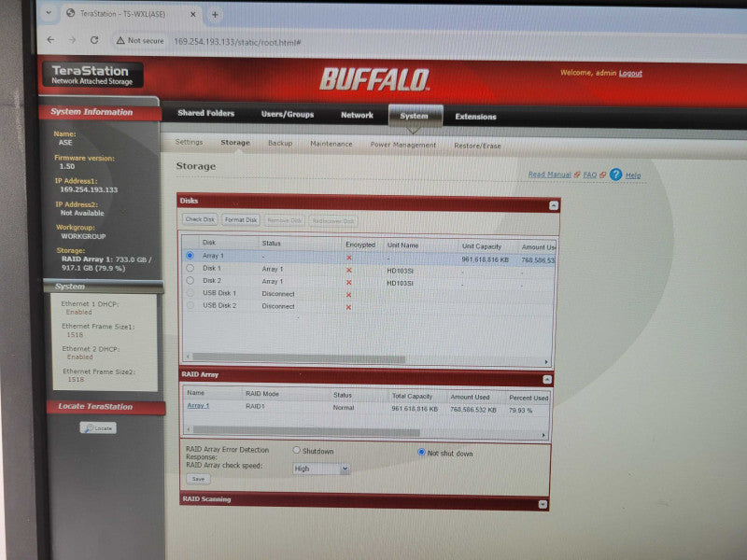The image size is (747, 560).
Task: Collapse the RAID Array panel
Action: tap(547, 380)
